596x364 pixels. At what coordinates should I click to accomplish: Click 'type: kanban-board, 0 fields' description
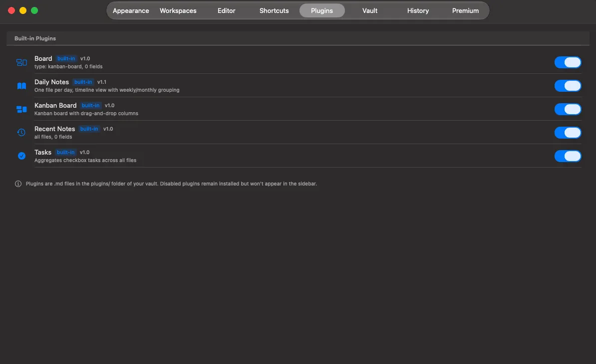point(68,67)
